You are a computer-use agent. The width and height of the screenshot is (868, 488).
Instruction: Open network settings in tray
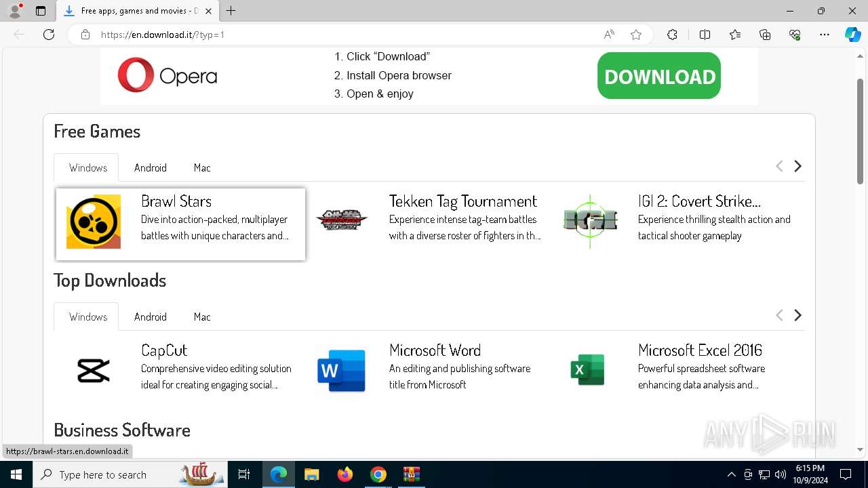(764, 474)
